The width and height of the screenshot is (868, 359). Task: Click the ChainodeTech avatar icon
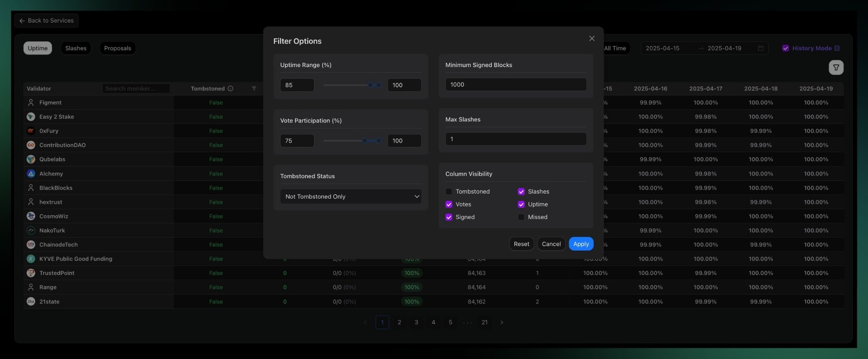(x=31, y=245)
